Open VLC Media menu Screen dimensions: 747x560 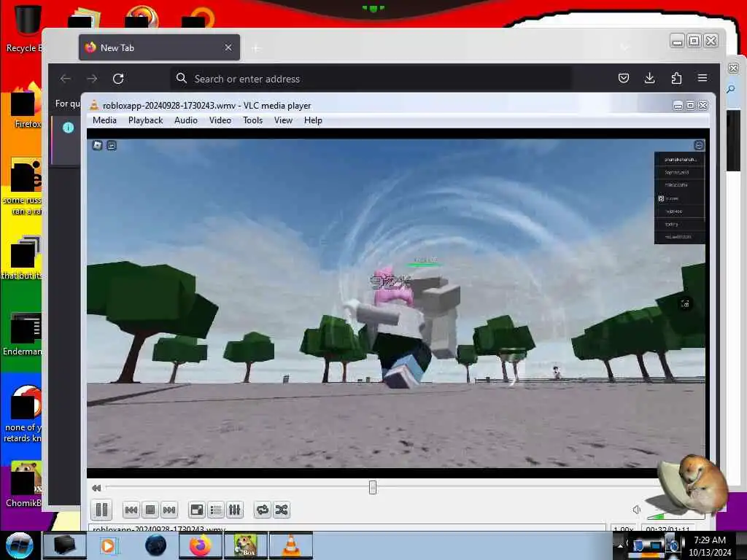click(x=104, y=120)
